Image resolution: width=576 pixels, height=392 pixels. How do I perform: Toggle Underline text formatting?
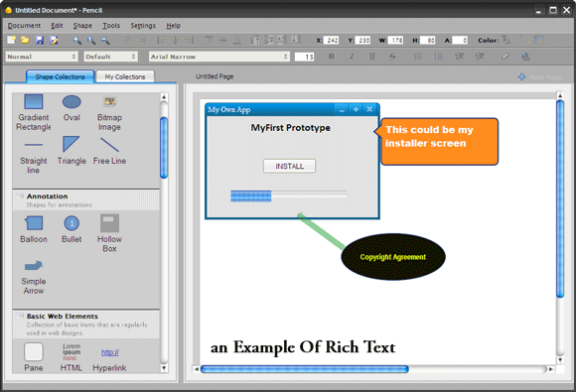(372, 57)
